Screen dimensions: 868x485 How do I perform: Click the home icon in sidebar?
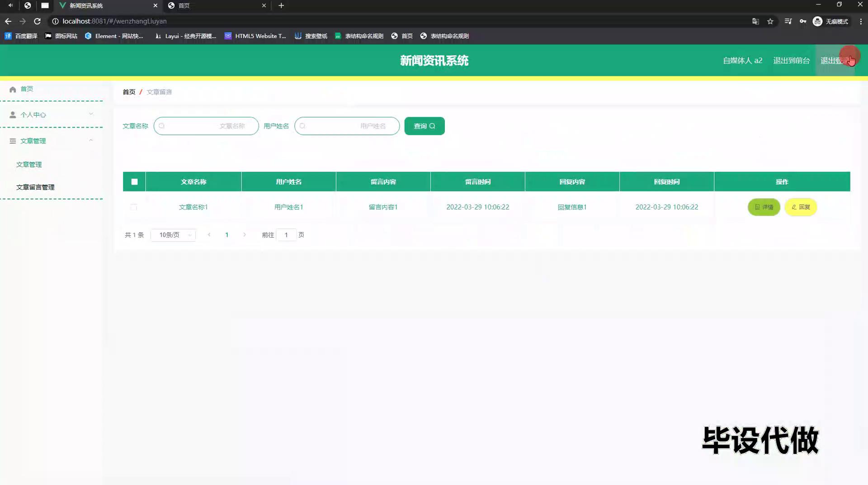pyautogui.click(x=13, y=89)
